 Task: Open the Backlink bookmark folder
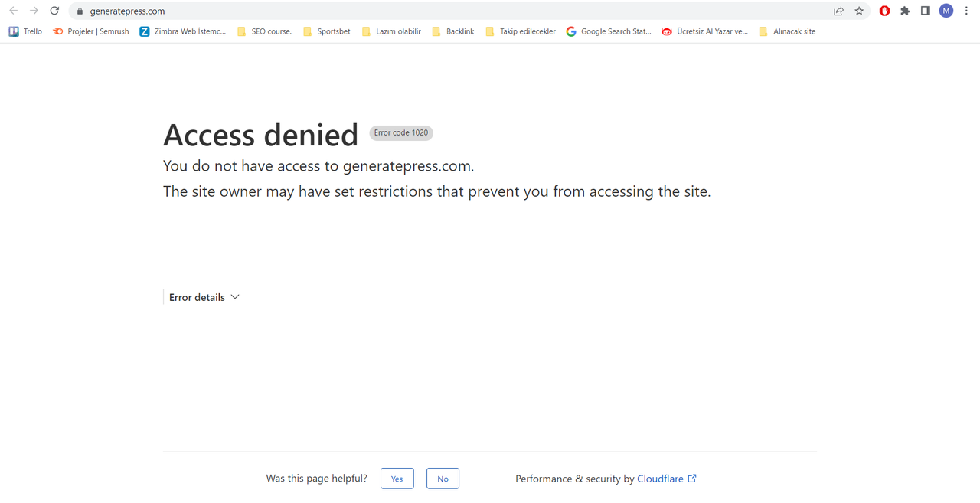point(453,31)
